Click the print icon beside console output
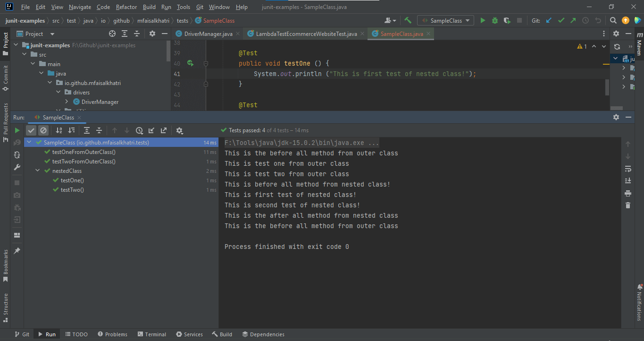The height and width of the screenshot is (341, 644). point(627,193)
